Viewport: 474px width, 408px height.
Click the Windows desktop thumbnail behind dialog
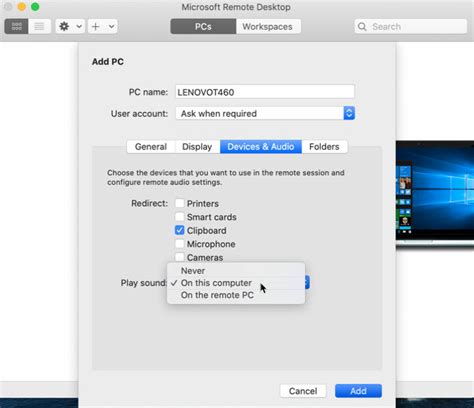[x=435, y=193]
